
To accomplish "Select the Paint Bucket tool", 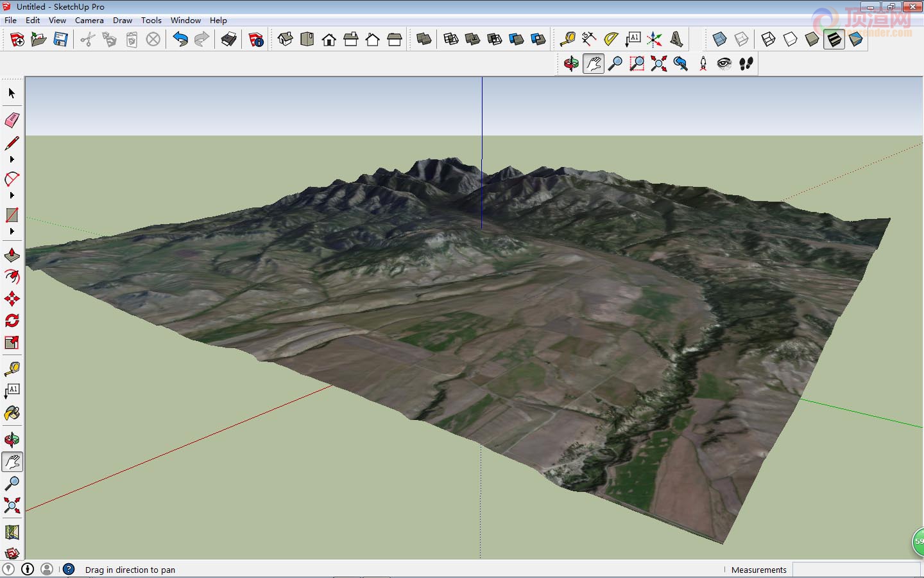I will click(12, 414).
